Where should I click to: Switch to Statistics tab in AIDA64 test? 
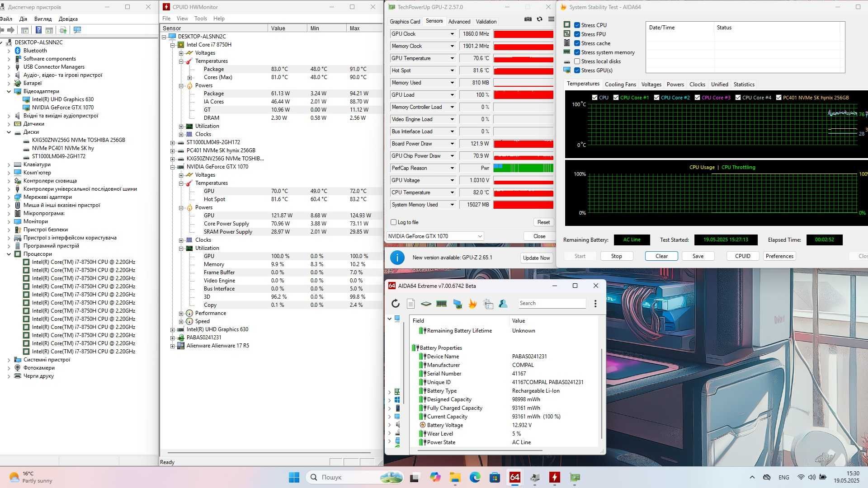click(x=744, y=84)
